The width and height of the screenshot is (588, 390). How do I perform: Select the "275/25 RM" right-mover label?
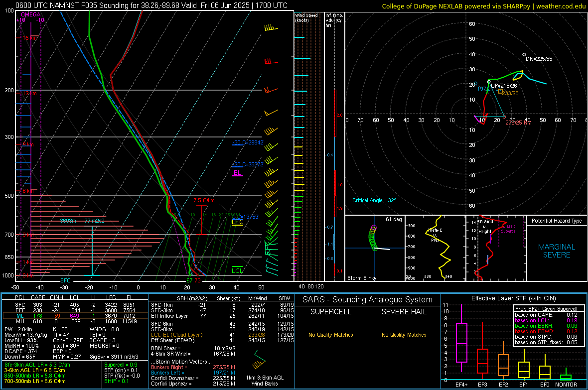tap(518, 123)
